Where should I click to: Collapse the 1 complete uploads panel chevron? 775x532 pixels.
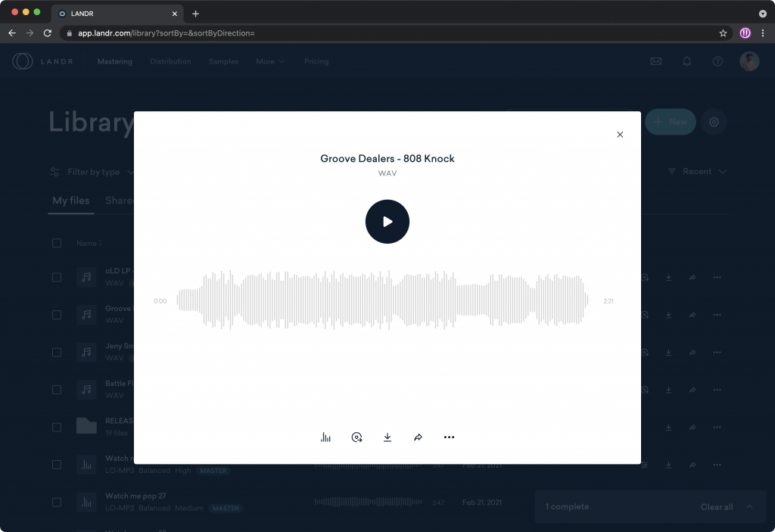(x=750, y=506)
